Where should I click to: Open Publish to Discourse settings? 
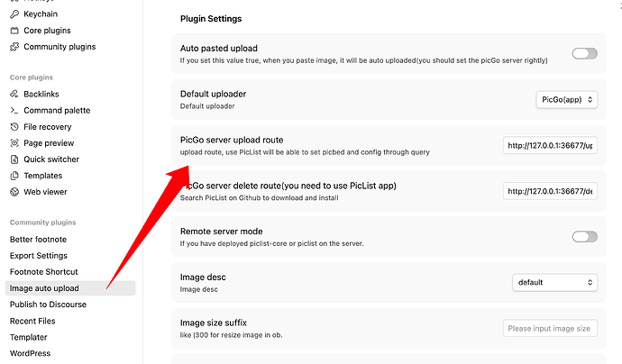[50, 305]
